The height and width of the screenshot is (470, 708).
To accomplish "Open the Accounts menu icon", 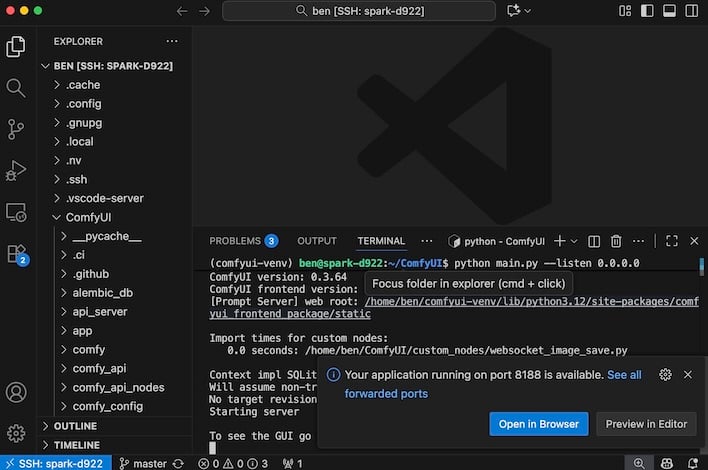I will (x=16, y=392).
